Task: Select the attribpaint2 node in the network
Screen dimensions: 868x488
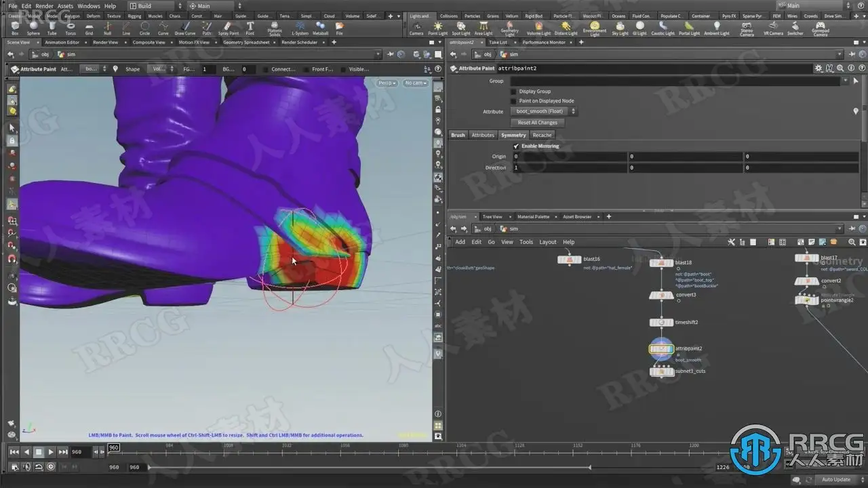Action: (x=661, y=349)
